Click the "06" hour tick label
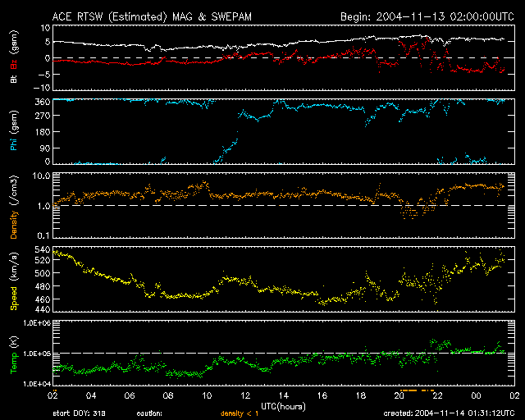The height and width of the screenshot is (420, 525). coord(130,396)
